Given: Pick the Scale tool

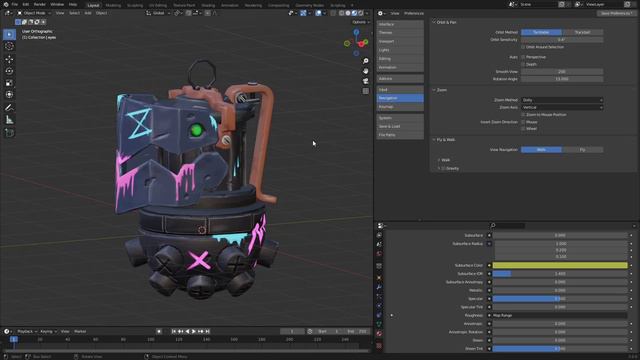Looking at the screenshot, I should [x=9, y=83].
